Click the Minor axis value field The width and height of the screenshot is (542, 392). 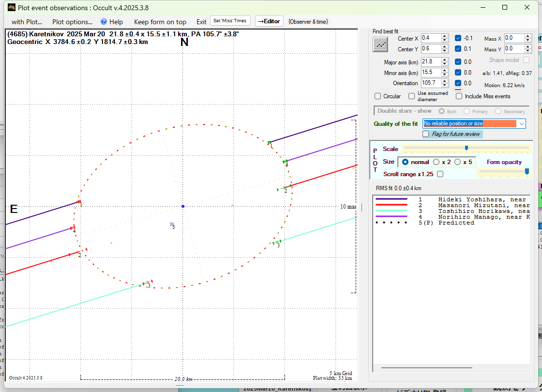430,73
